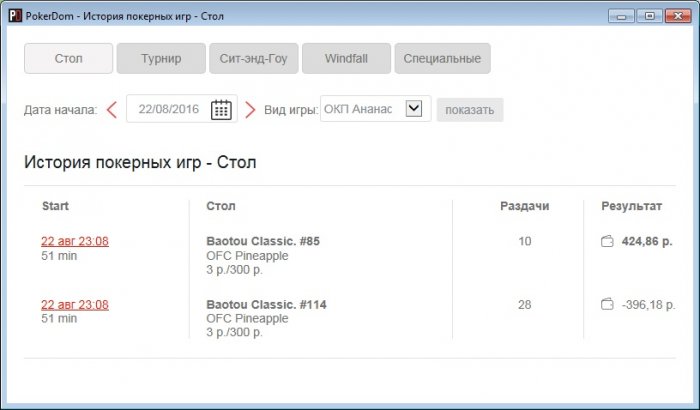Close the PokerDom history window
The height and width of the screenshot is (410, 700).
[x=678, y=16]
